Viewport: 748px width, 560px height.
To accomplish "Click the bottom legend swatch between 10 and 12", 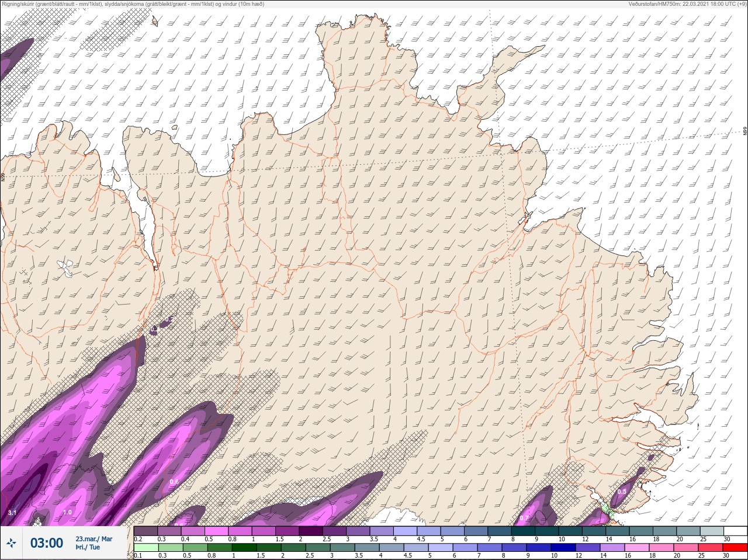I will tap(563, 548).
